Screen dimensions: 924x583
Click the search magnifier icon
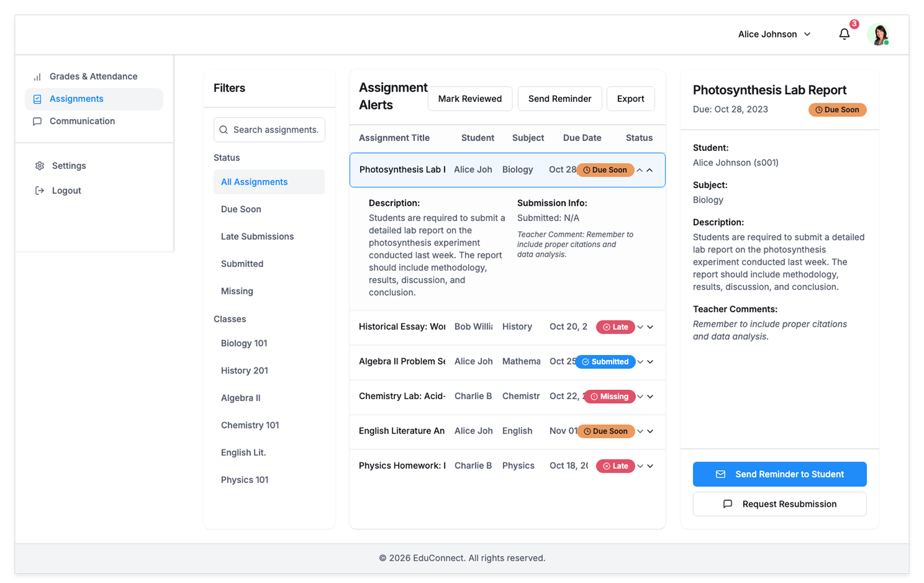[x=223, y=130]
